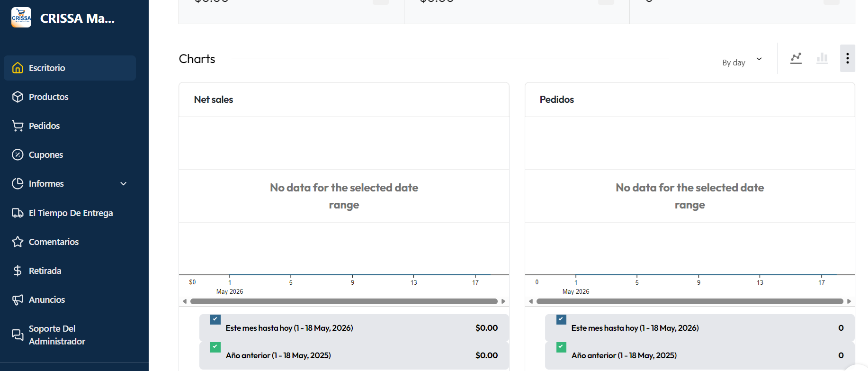
Task: Click the Escritorio home icon
Action: (18, 68)
